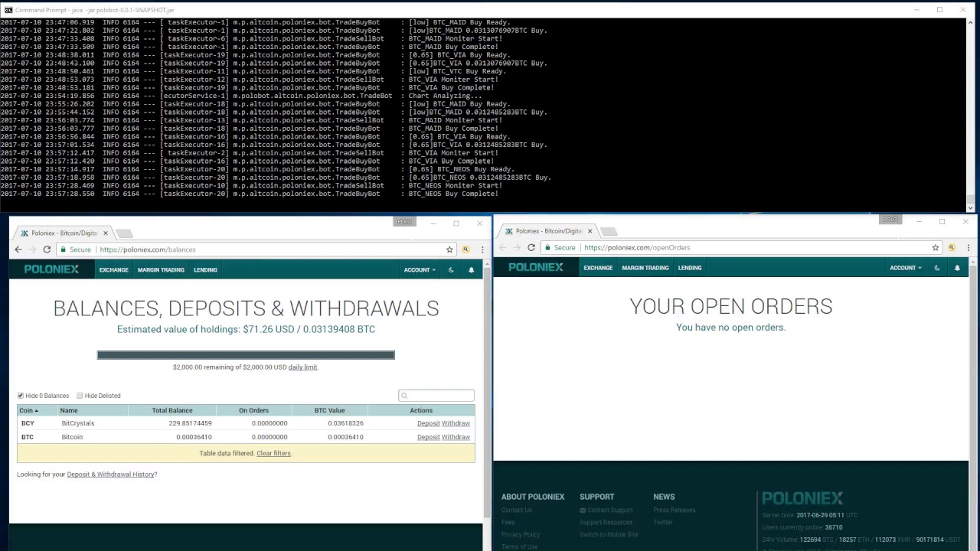Click the yellow extension icon in the open orders window
980x551 pixels.
tap(952, 247)
